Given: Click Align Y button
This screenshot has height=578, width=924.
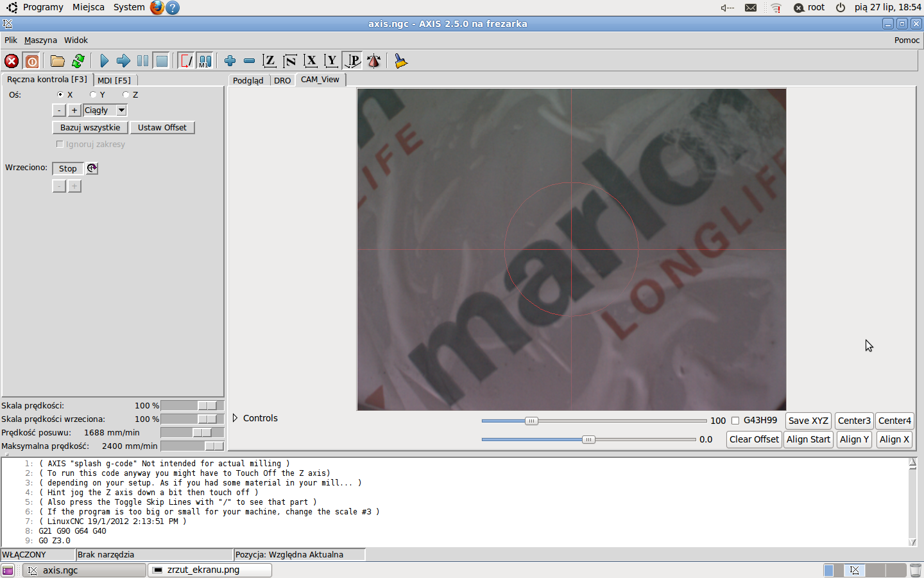Looking at the screenshot, I should point(854,439).
